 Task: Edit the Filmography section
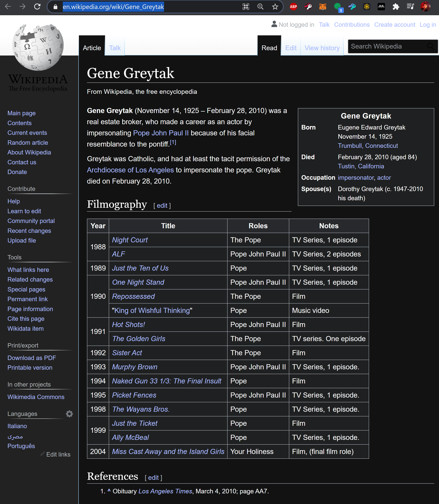click(x=162, y=205)
